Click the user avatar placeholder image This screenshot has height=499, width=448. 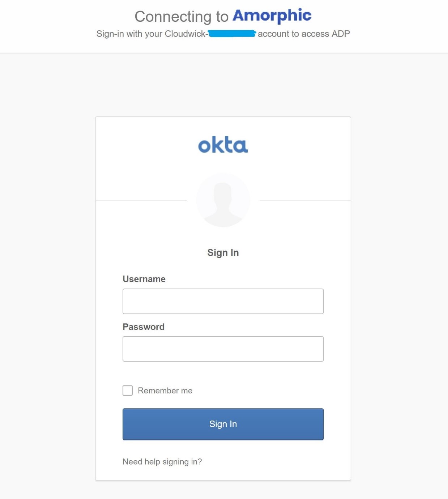[223, 200]
